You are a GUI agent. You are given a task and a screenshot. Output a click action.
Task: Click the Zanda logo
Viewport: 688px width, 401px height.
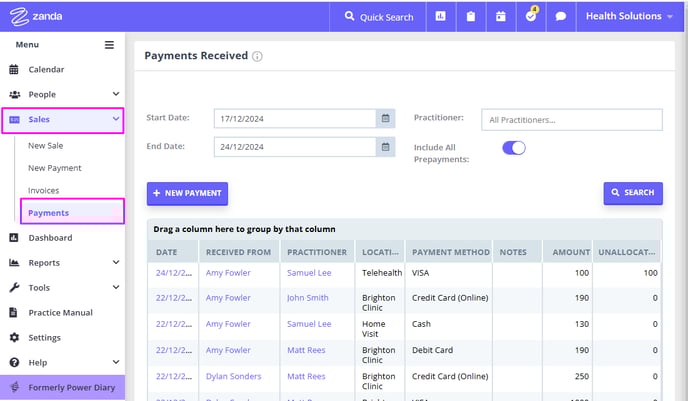pyautogui.click(x=36, y=17)
